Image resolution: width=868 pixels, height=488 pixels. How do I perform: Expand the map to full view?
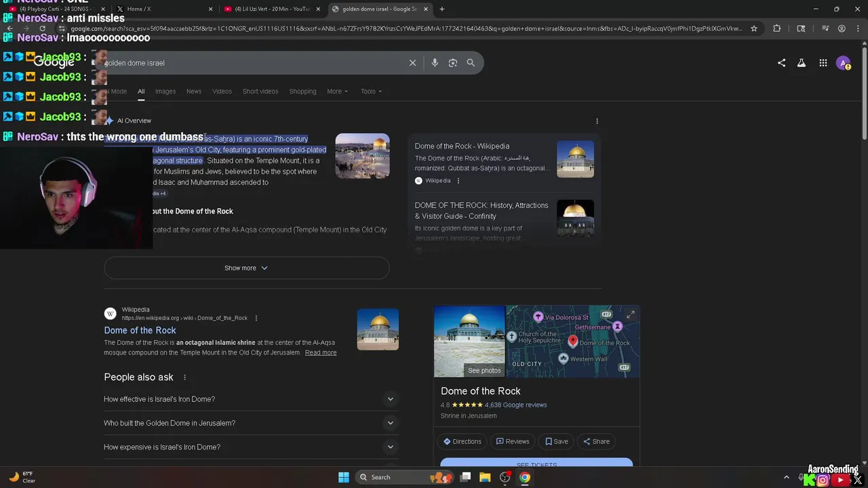click(631, 315)
